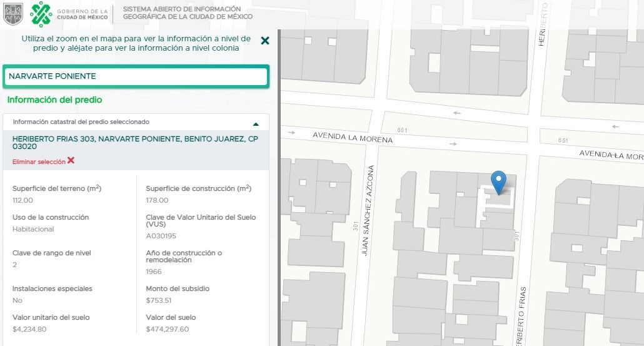Click the green CDMX government logo
The image size is (644, 346).
41,14
